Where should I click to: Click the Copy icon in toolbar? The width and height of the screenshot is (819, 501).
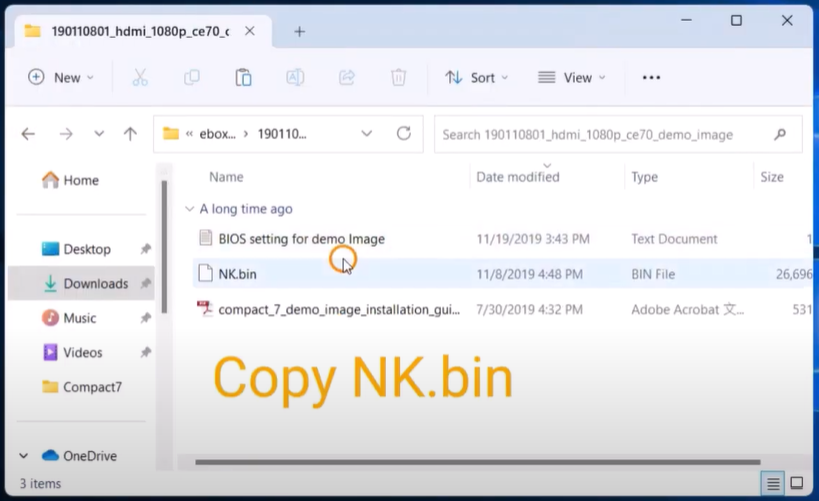[x=191, y=77]
